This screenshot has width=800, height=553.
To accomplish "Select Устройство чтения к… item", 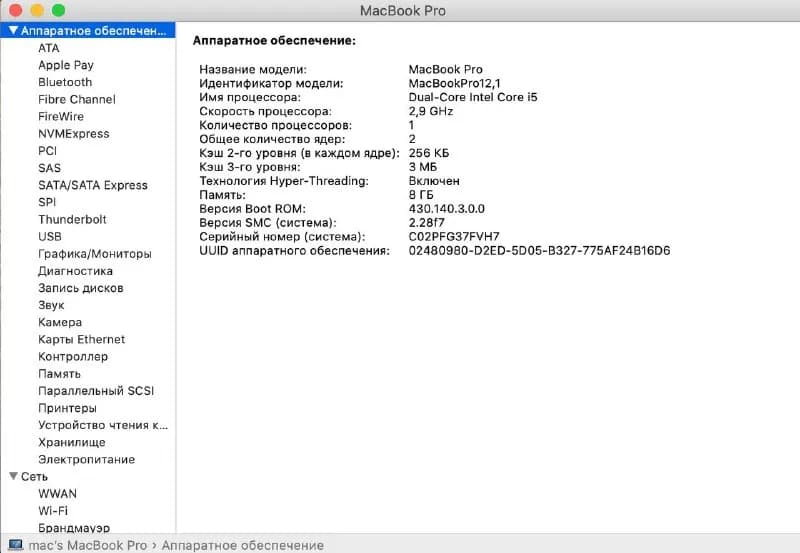I will (103, 425).
